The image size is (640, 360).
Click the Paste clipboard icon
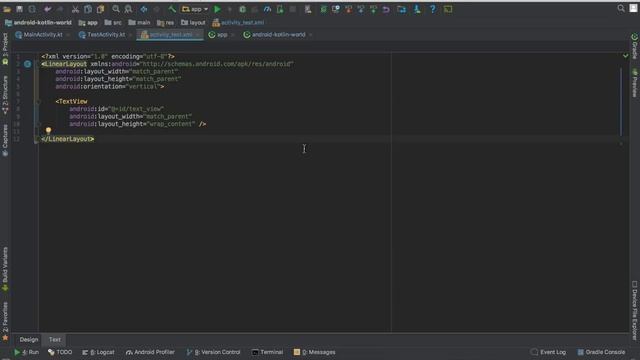pyautogui.click(x=100, y=9)
